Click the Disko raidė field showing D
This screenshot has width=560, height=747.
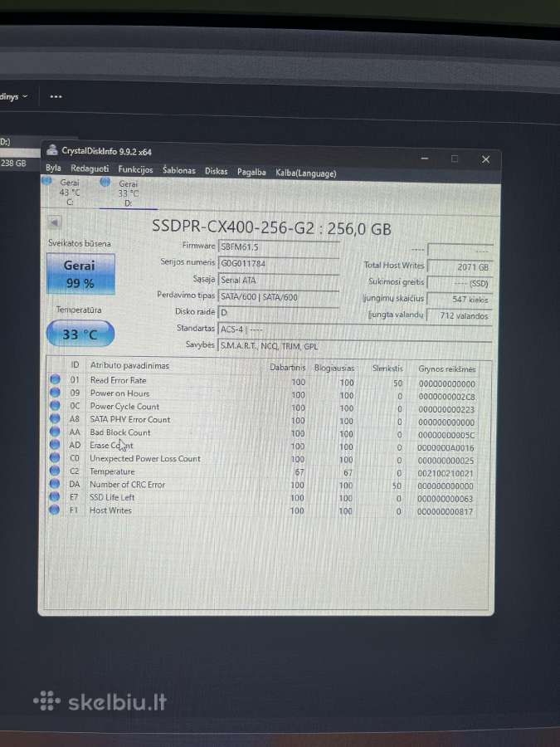coord(279,313)
